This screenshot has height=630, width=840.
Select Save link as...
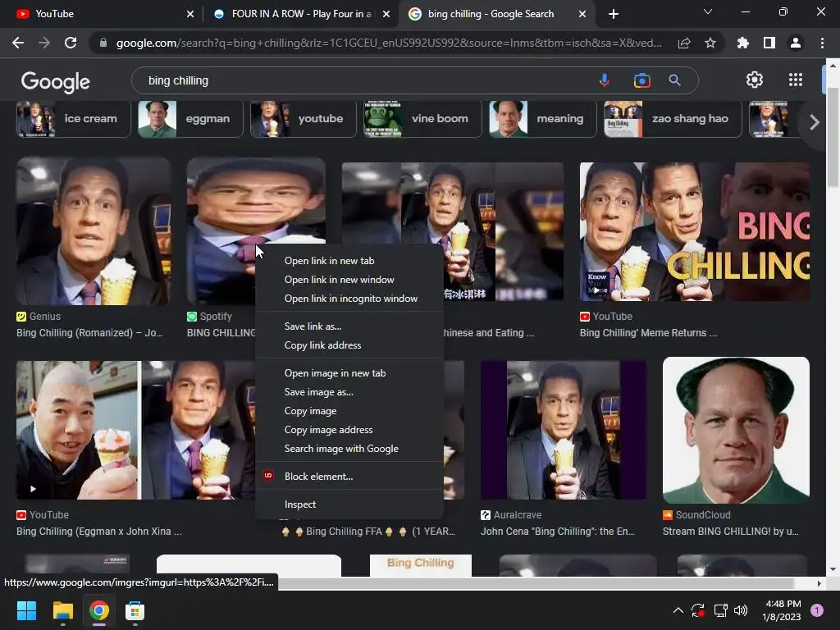(349, 326)
